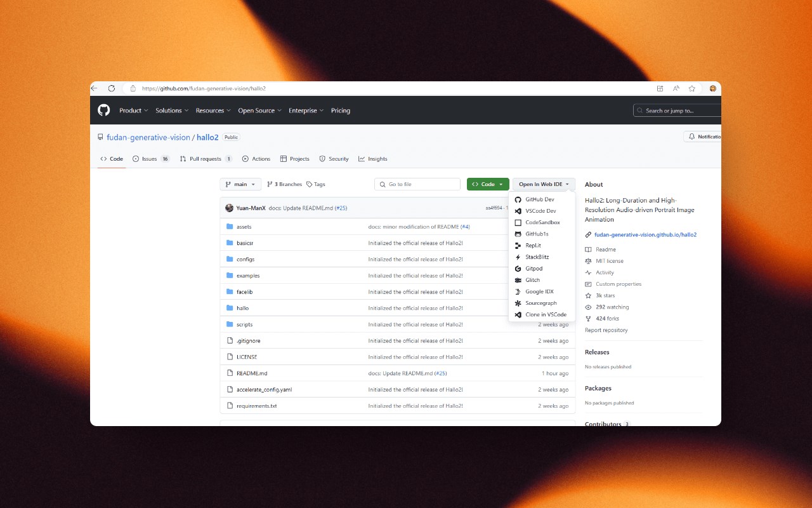Click the repository icon beside fudan-generative-vision
Viewport: 812px width, 508px height.
(100, 137)
